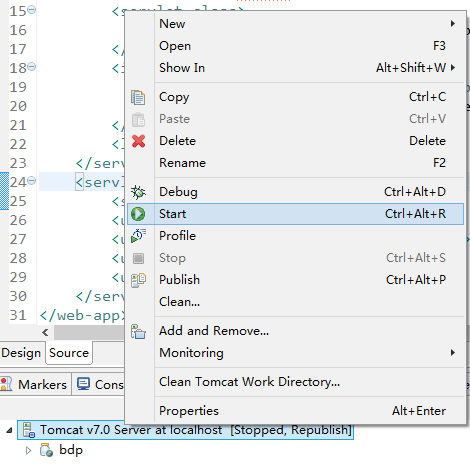Click the Publish icon
The width and height of the screenshot is (470, 470).
(x=138, y=280)
